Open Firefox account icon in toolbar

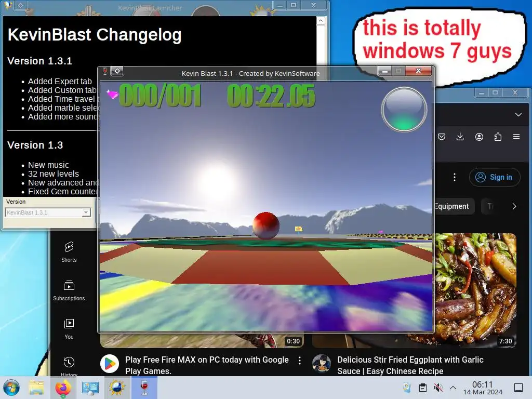(x=479, y=137)
